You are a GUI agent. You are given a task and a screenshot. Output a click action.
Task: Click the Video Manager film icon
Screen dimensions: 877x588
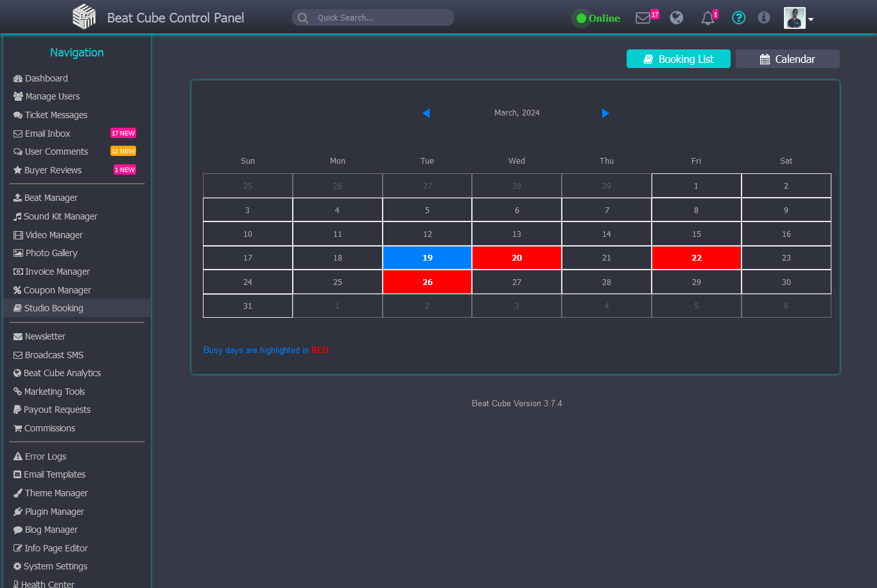point(18,235)
